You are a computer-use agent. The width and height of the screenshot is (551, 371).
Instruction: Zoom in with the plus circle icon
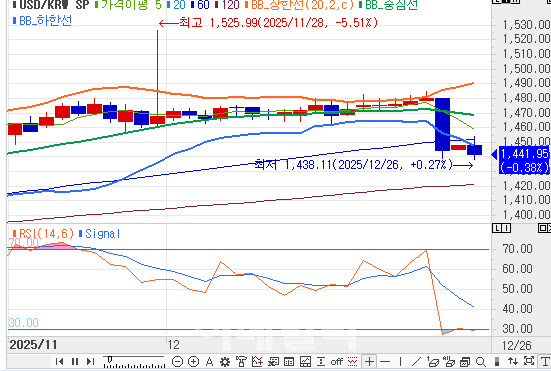194,361
